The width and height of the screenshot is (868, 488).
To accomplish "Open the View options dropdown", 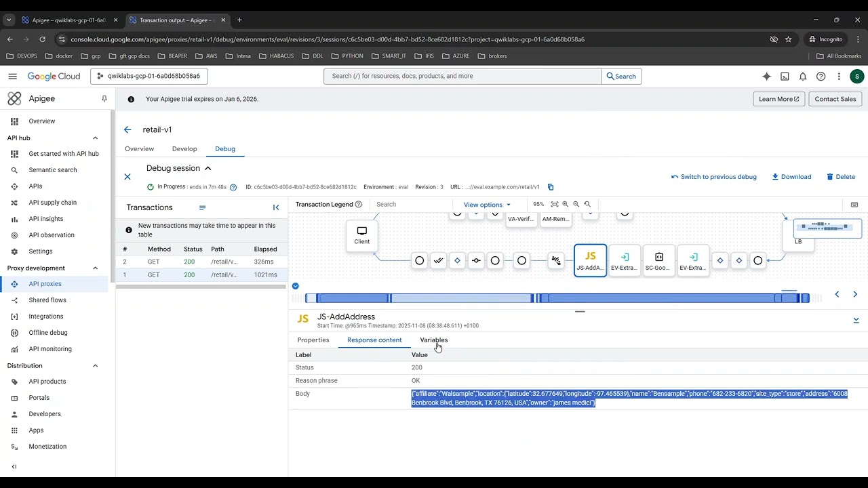I will pos(487,205).
